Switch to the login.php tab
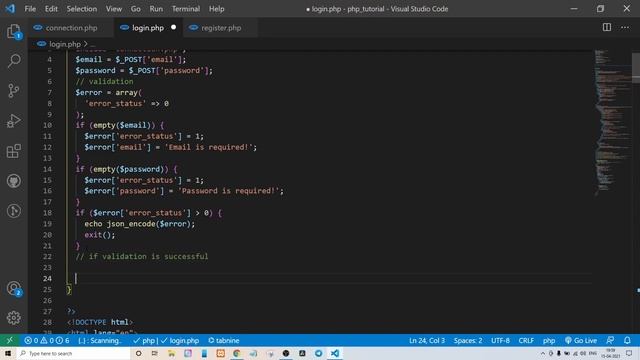Image resolution: width=640 pixels, height=360 pixels. point(148,28)
